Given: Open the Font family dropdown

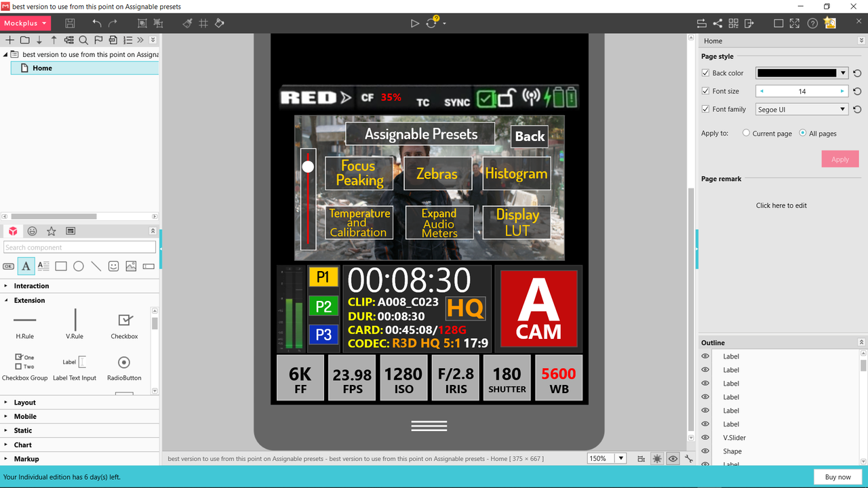Looking at the screenshot, I should click(843, 109).
